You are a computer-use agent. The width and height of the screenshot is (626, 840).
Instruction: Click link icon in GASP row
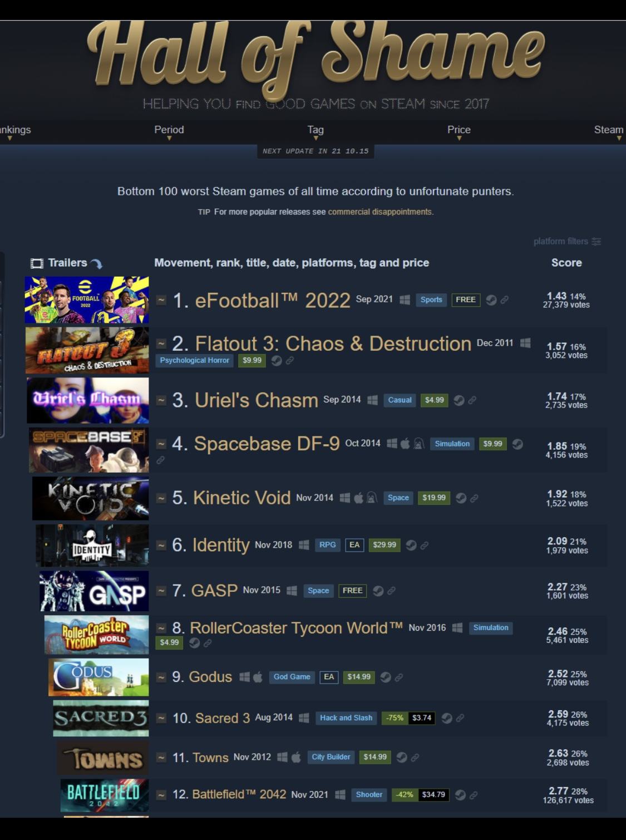391,591
